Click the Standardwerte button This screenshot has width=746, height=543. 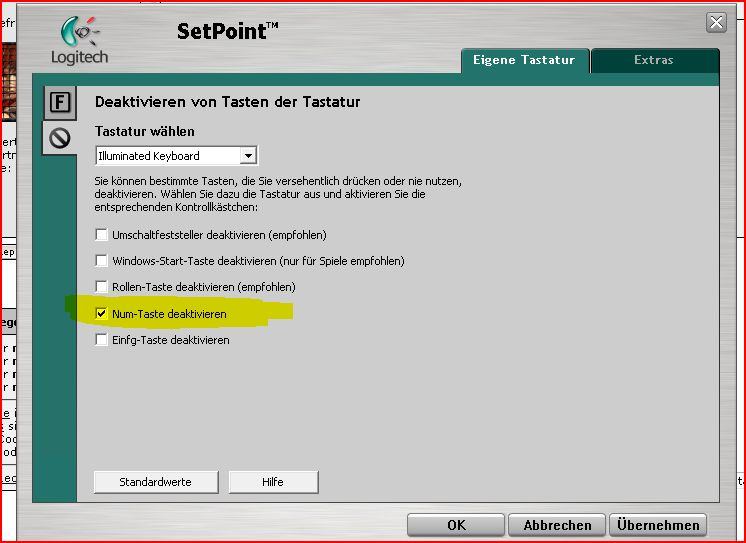156,482
